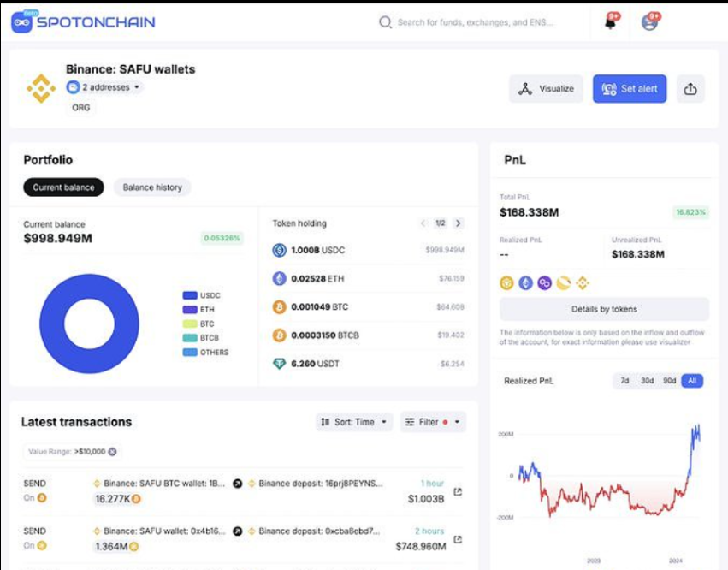Click the Binance SAFU wallets logo
Image resolution: width=728 pixels, height=570 pixels.
tap(41, 88)
